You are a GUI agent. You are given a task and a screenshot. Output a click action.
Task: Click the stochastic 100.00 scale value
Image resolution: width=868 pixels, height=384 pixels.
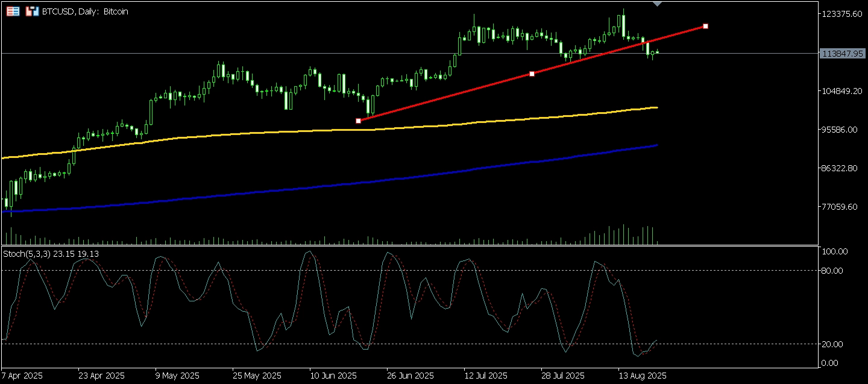point(834,251)
